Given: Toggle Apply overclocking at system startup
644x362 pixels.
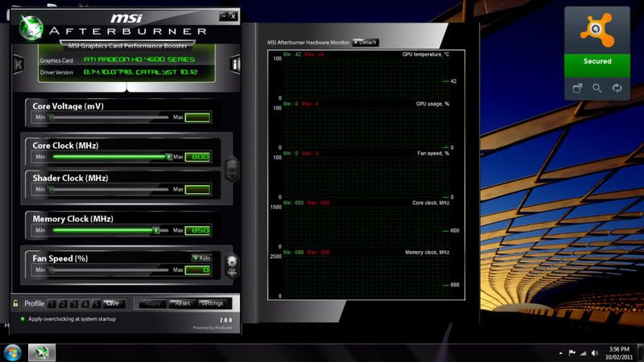Looking at the screenshot, I should (23, 319).
